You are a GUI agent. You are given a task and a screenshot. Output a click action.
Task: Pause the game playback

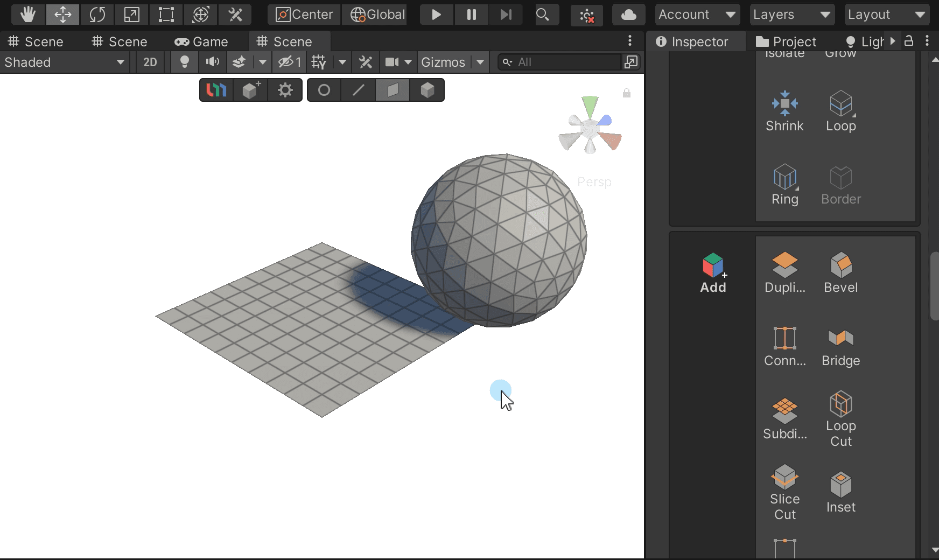pos(471,15)
